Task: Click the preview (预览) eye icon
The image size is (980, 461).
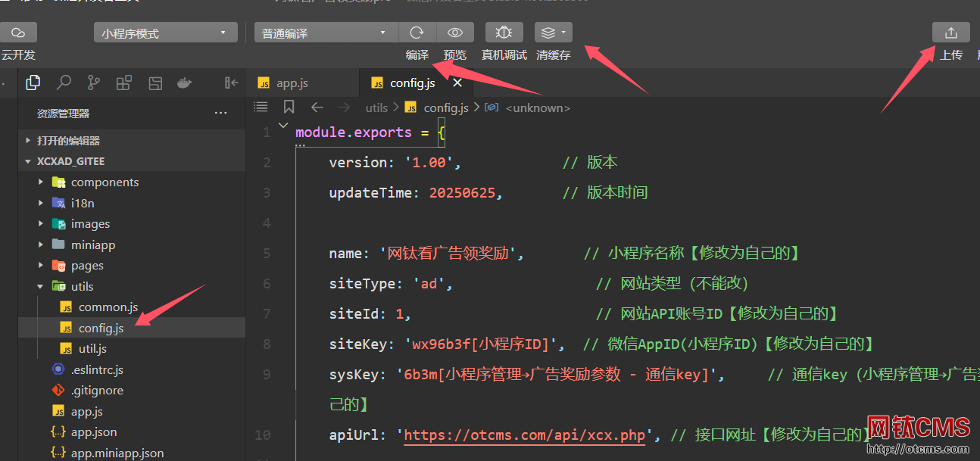Action: pos(455,33)
